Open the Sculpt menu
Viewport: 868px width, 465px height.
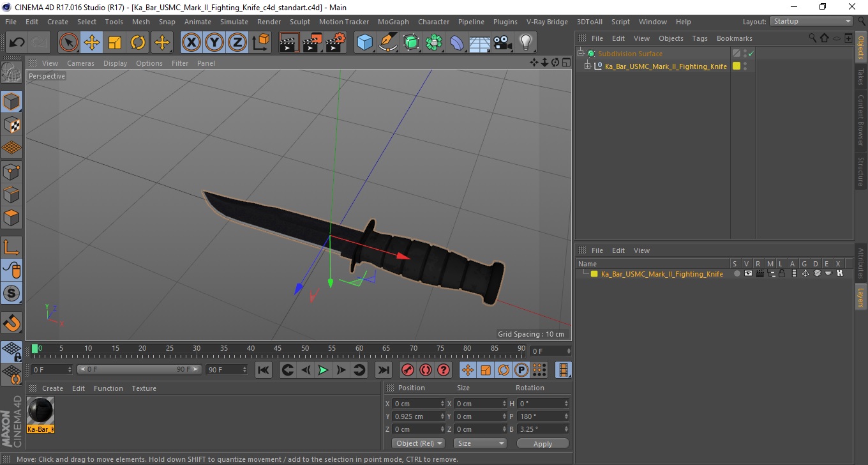click(x=299, y=22)
